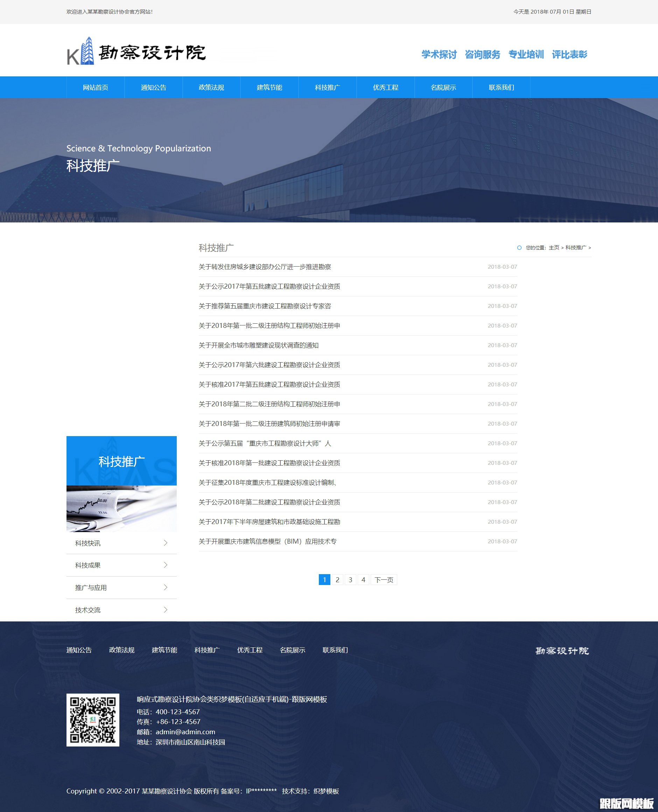The height and width of the screenshot is (812, 658).
Task: Expand the 技术交流 sidebar category
Action: (121, 610)
